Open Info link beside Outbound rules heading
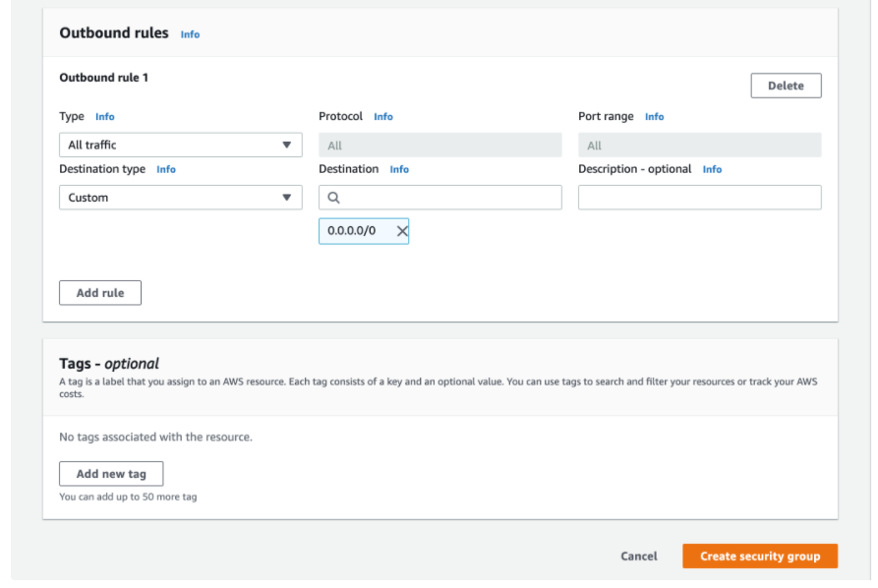Viewport: 878px width, 588px height. click(x=190, y=34)
